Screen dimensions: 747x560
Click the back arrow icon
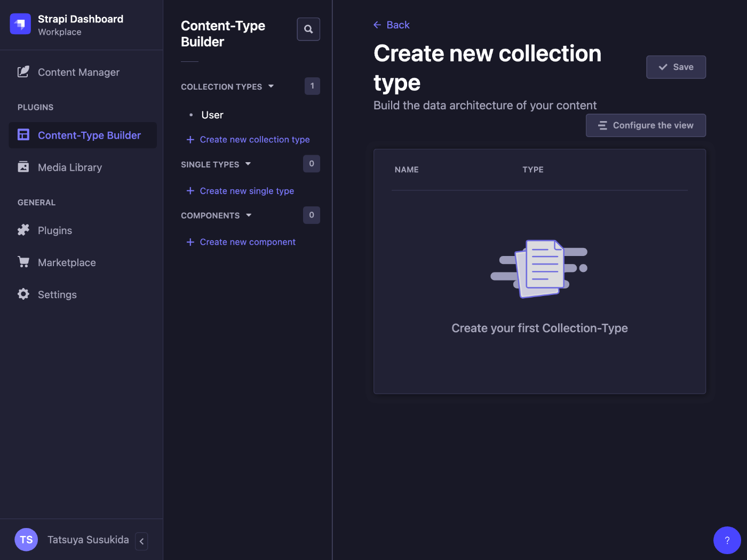point(377,25)
